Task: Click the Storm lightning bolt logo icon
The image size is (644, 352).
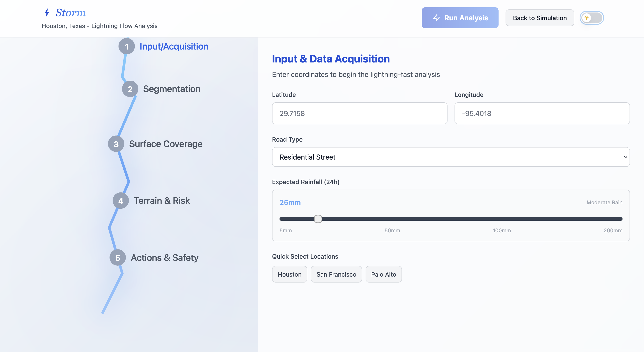Action: (47, 12)
